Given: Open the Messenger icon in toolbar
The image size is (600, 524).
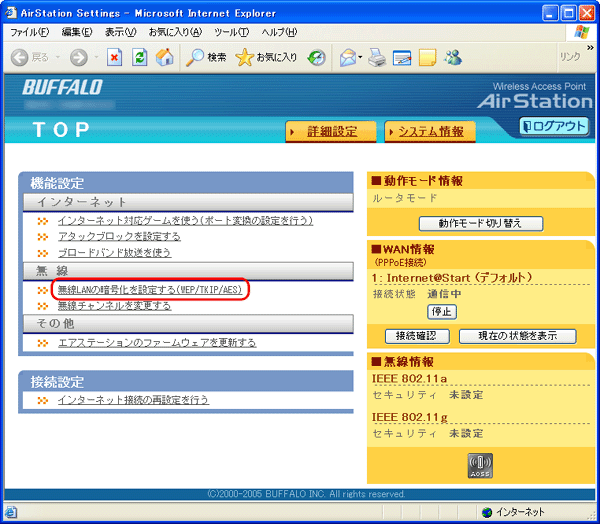Looking at the screenshot, I should tap(453, 57).
